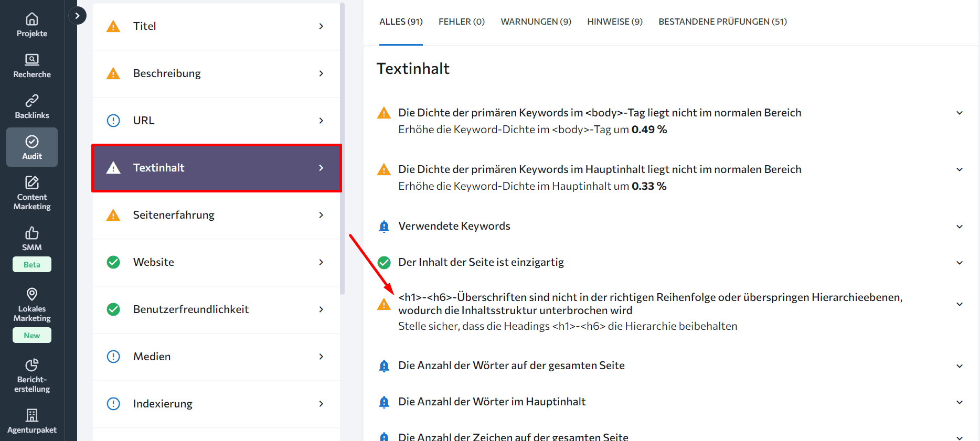
Task: Switch to BESTANDENE PRÜFUNGEN (51) tab
Action: [x=723, y=21]
